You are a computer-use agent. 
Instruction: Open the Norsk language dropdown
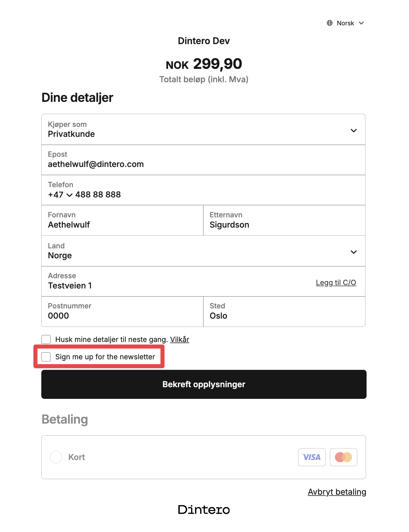(x=345, y=23)
